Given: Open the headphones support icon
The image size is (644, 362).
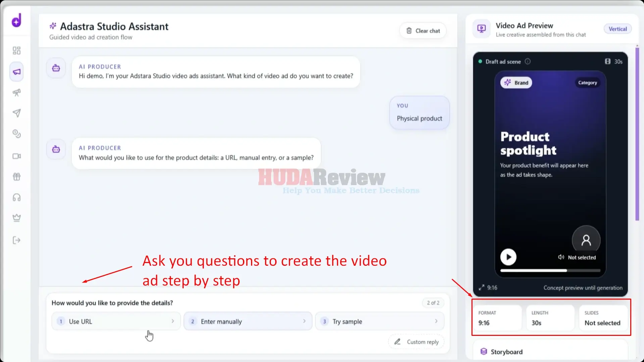Looking at the screenshot, I should (16, 198).
